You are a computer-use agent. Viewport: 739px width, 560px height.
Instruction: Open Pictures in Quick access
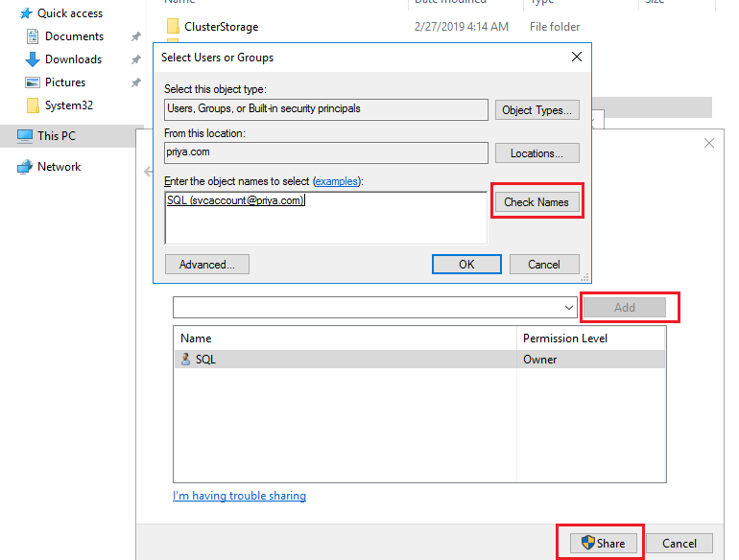coord(65,82)
